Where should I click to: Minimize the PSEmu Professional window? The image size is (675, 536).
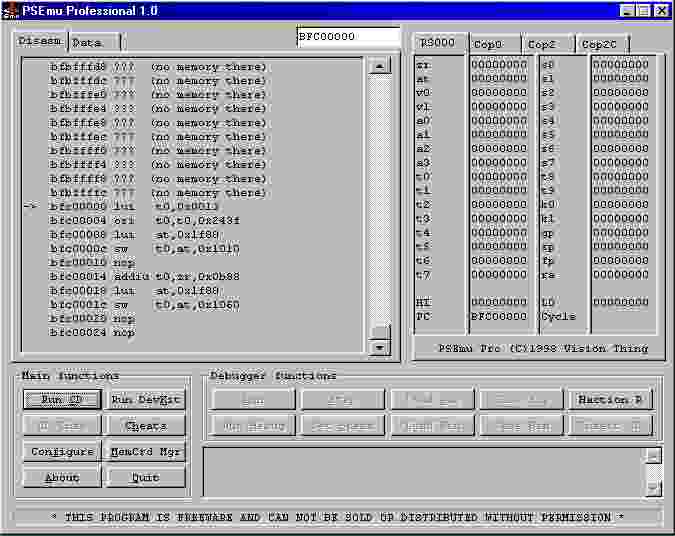628,11
